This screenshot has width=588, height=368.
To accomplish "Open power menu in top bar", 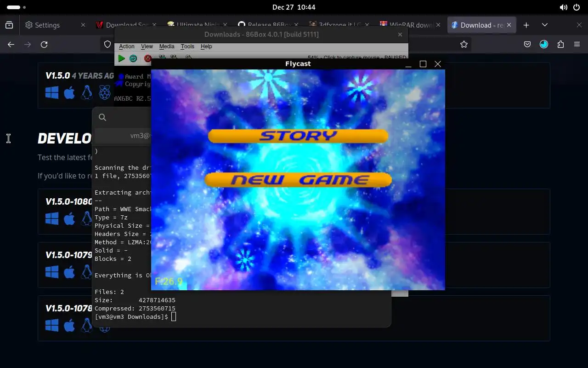I will pos(577,7).
